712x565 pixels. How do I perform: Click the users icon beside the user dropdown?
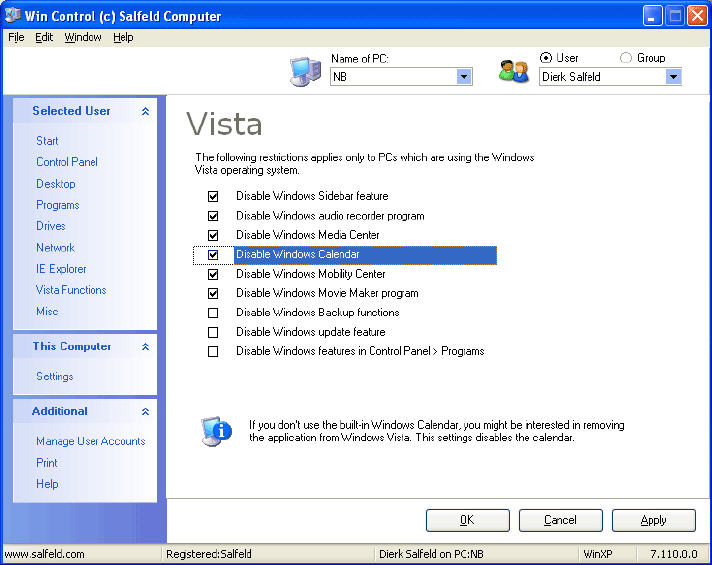point(514,71)
